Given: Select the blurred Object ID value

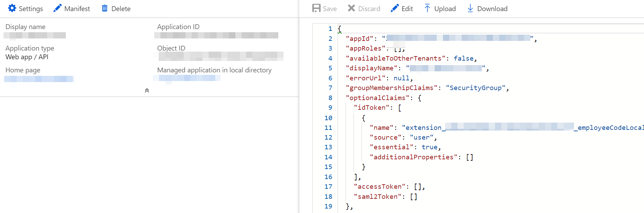Looking at the screenshot, I should click(221, 56).
